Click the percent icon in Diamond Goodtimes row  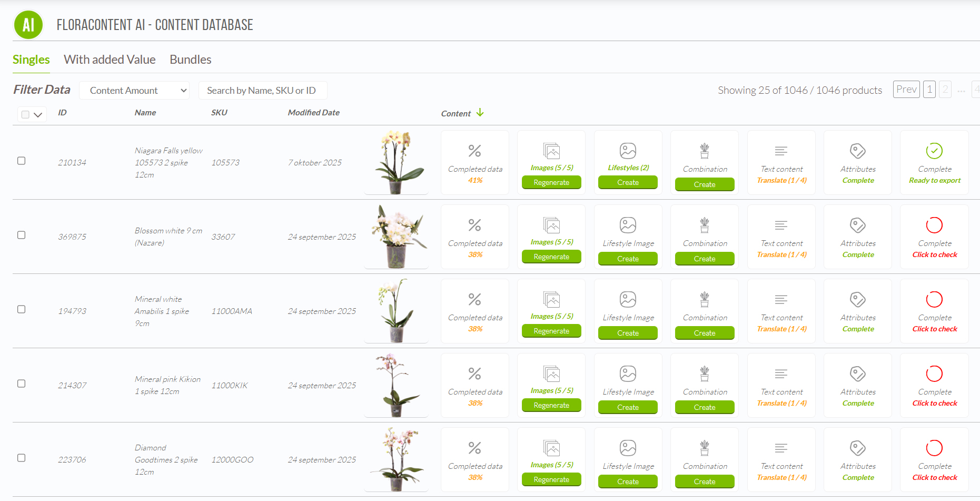point(474,448)
